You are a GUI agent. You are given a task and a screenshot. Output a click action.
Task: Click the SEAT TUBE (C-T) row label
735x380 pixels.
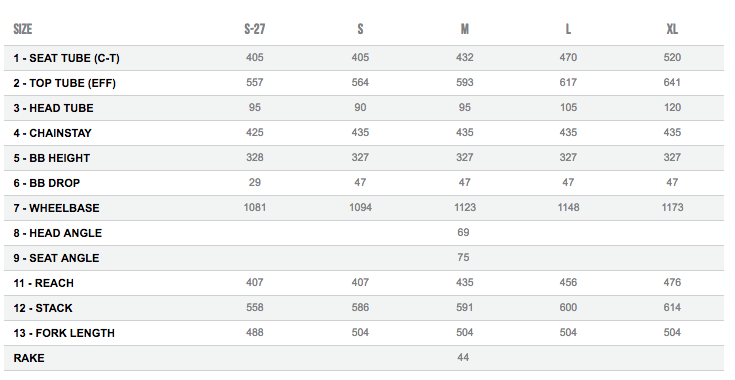pos(67,58)
